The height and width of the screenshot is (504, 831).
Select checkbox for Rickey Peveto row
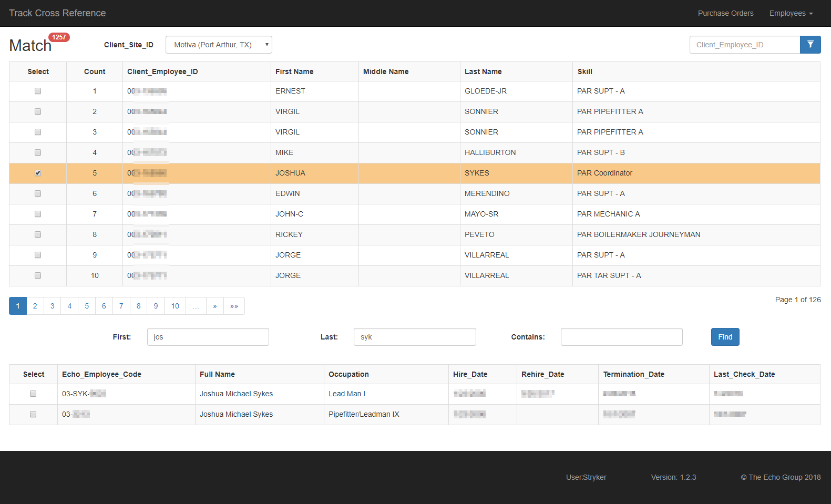tap(38, 234)
